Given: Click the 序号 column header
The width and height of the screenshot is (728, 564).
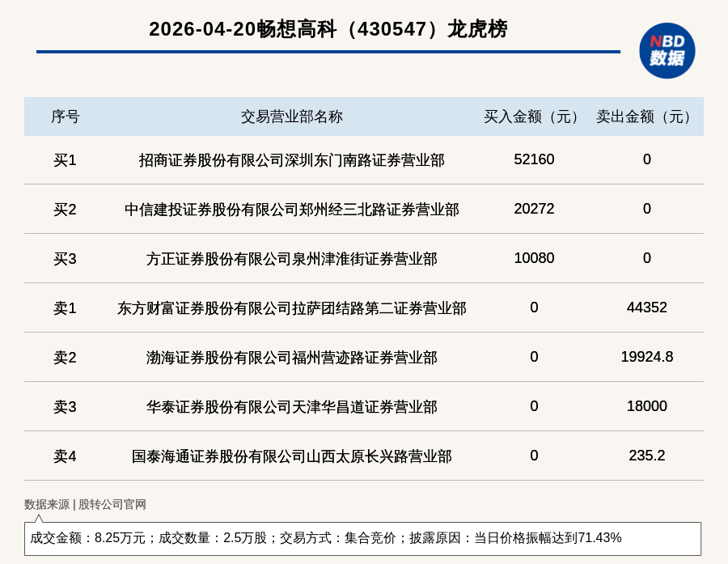Looking at the screenshot, I should point(65,117).
